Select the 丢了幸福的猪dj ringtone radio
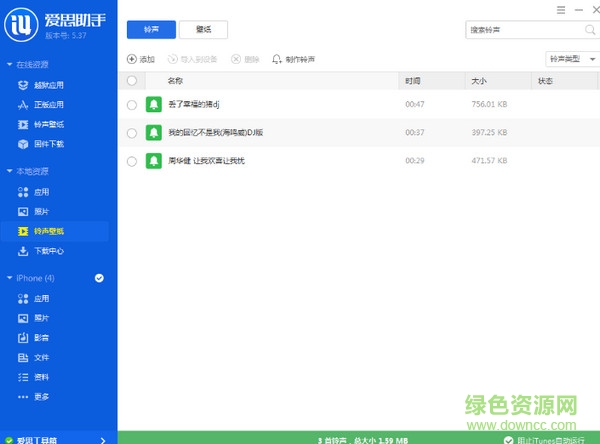The height and width of the screenshot is (444, 600). 132,104
